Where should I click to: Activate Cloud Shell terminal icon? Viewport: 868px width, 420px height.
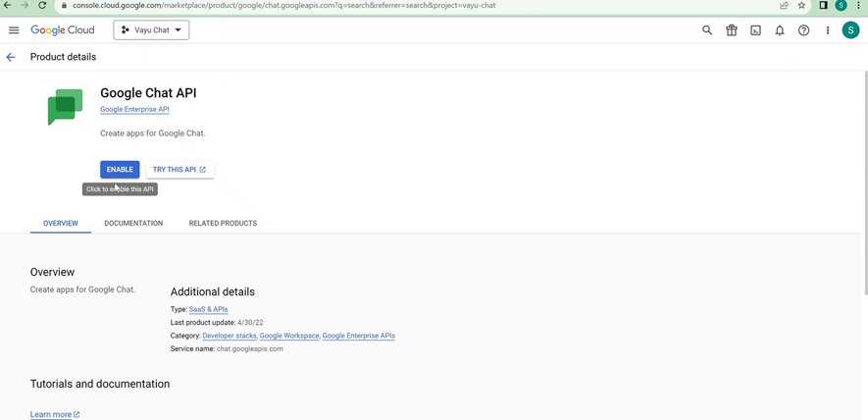tap(755, 30)
